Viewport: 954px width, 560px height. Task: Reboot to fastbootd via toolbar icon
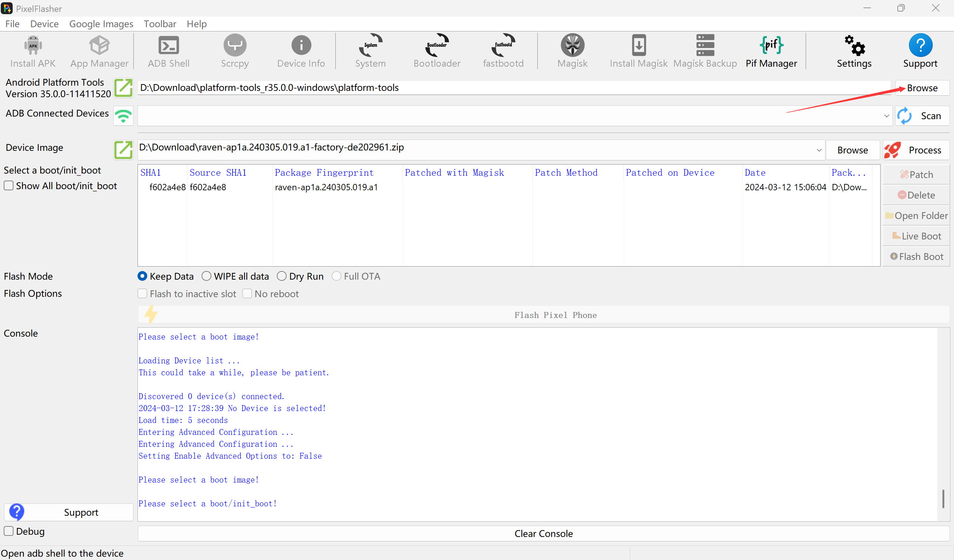[x=503, y=51]
